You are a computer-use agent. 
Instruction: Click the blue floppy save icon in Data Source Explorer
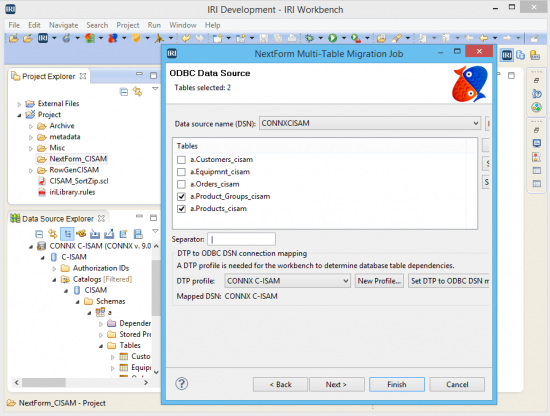pyautogui.click(x=138, y=234)
